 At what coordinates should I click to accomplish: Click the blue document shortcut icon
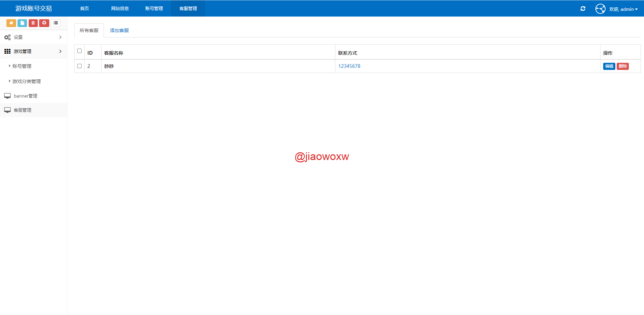coord(22,23)
